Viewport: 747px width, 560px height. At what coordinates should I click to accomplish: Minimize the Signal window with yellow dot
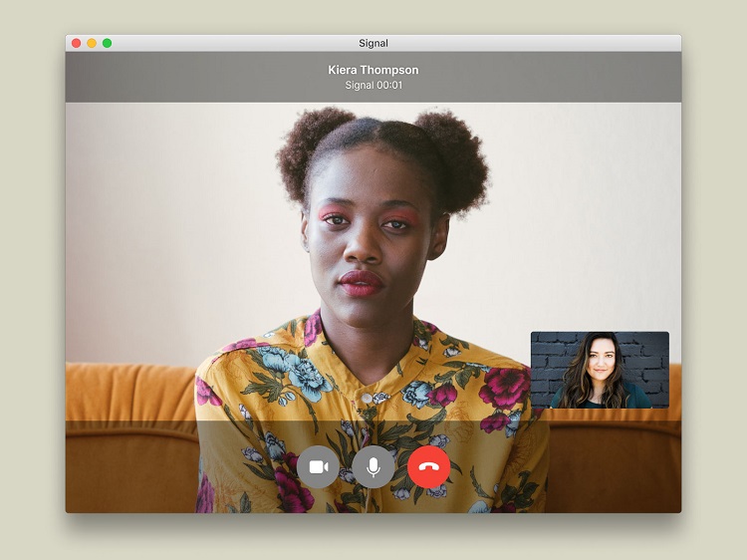92,44
